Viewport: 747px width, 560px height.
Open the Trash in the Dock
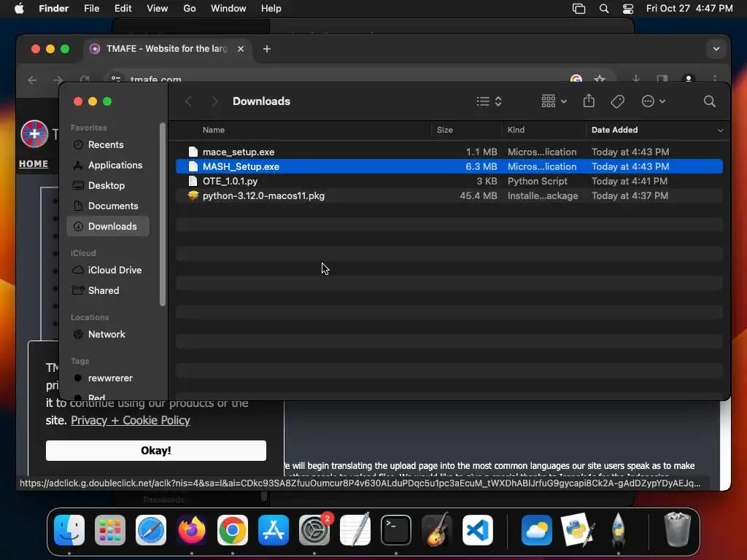pyautogui.click(x=677, y=530)
